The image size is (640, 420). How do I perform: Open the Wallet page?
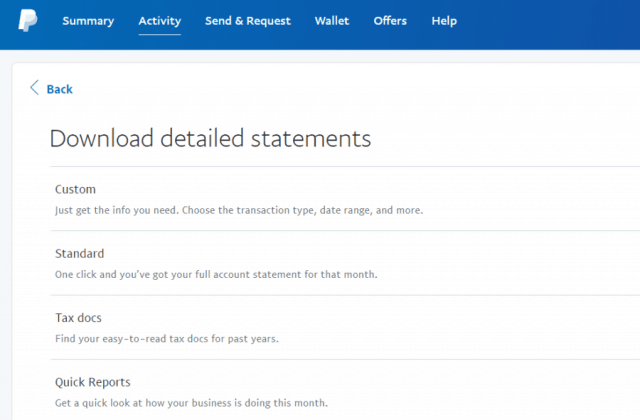(332, 21)
